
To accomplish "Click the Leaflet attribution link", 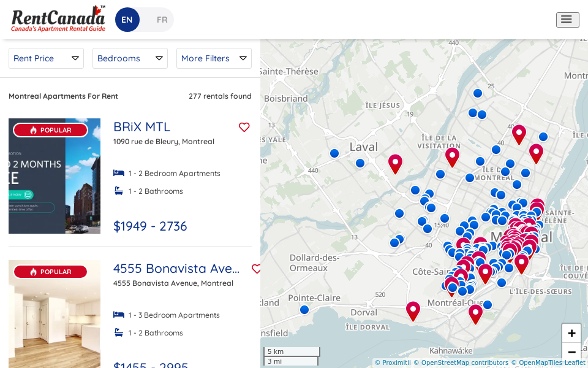I will (x=575, y=362).
